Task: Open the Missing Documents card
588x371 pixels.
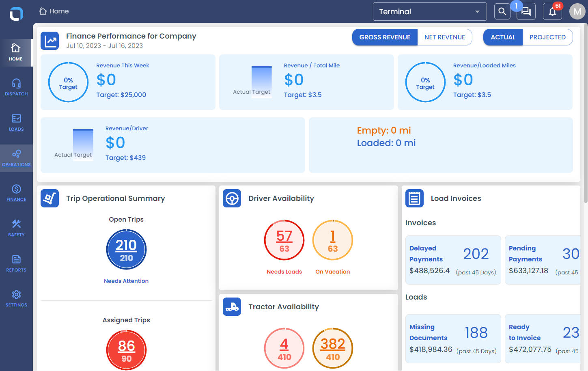Action: point(453,339)
